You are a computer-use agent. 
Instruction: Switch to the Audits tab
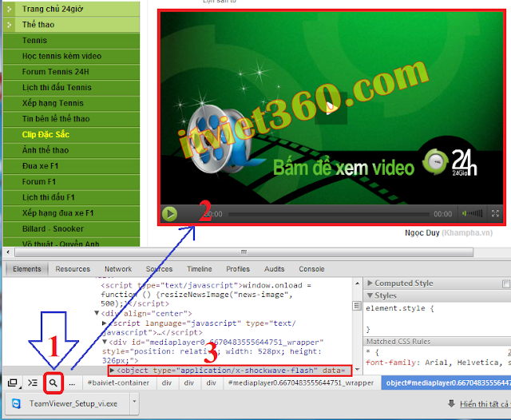274,269
